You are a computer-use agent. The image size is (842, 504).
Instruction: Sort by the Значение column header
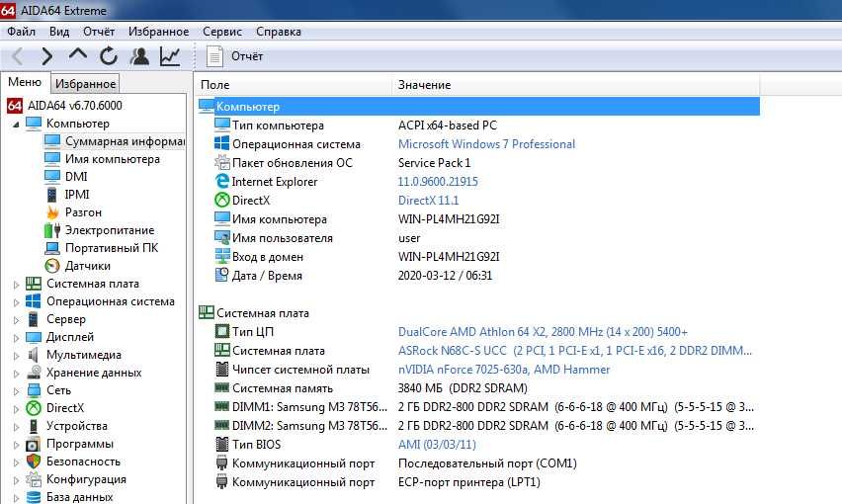[x=576, y=85]
